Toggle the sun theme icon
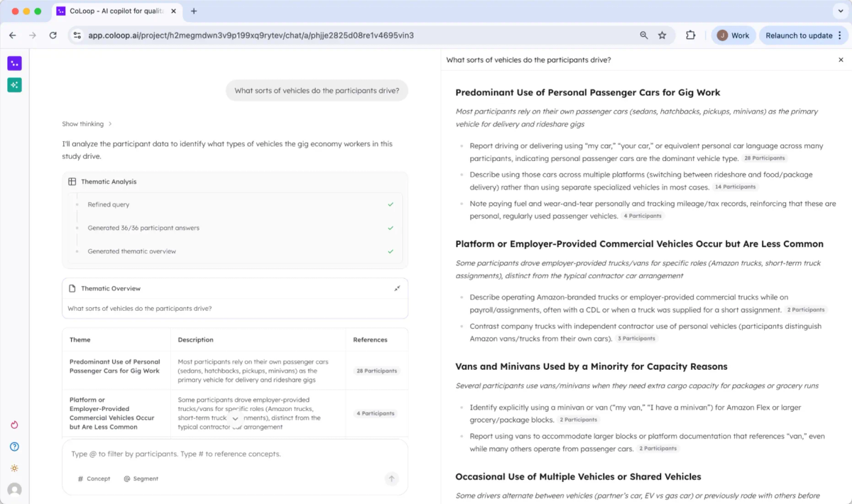 14,468
